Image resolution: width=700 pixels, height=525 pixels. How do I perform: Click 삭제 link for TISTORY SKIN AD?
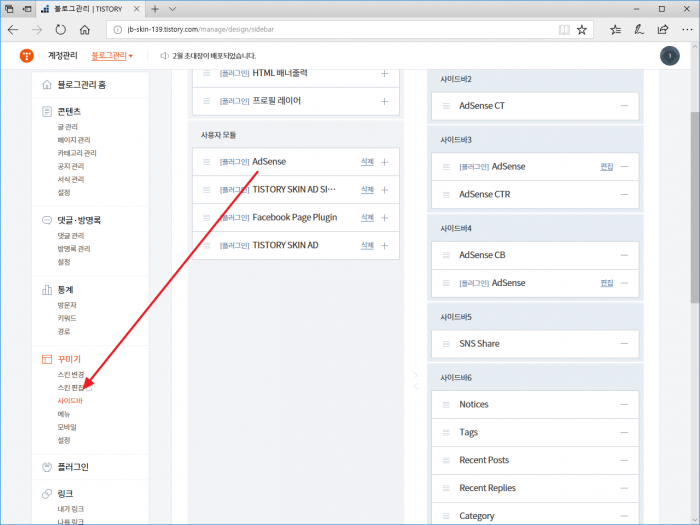point(367,245)
